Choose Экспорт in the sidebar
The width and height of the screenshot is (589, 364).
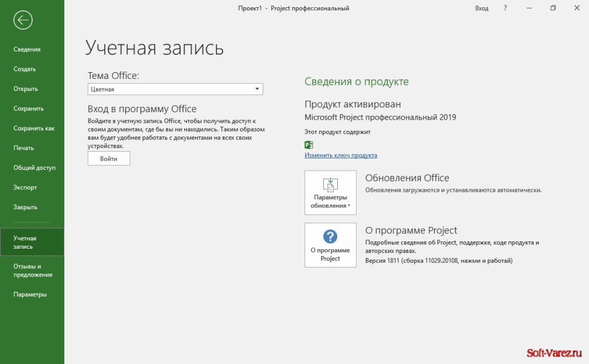25,187
